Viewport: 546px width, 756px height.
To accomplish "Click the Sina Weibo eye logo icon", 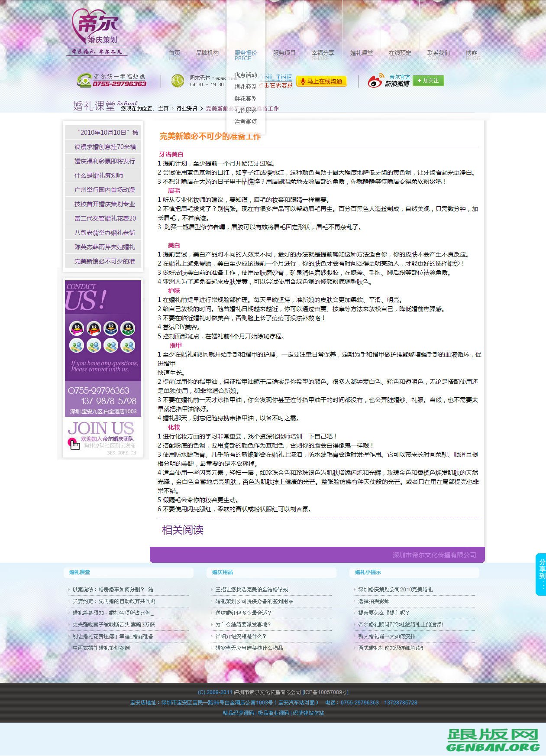I will 375,80.
